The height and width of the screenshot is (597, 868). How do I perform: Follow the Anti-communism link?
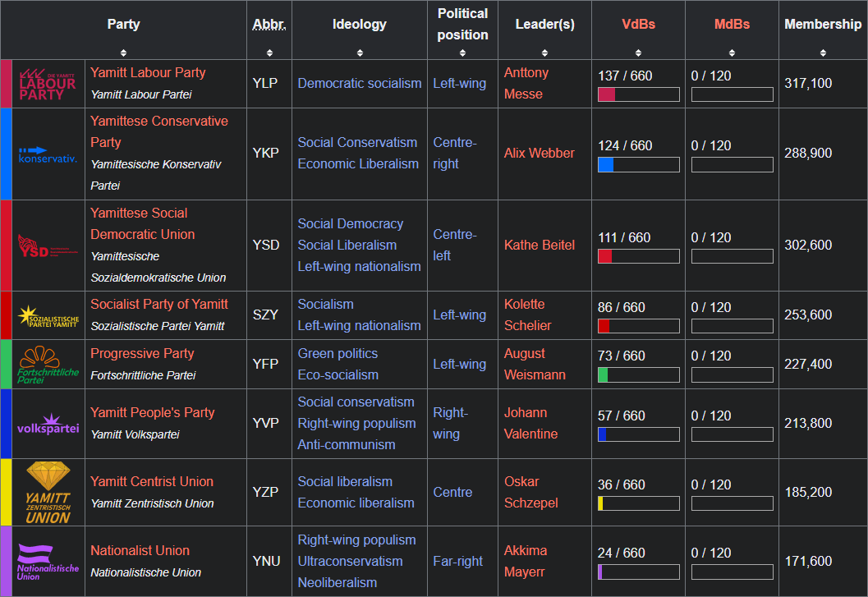pyautogui.click(x=347, y=445)
